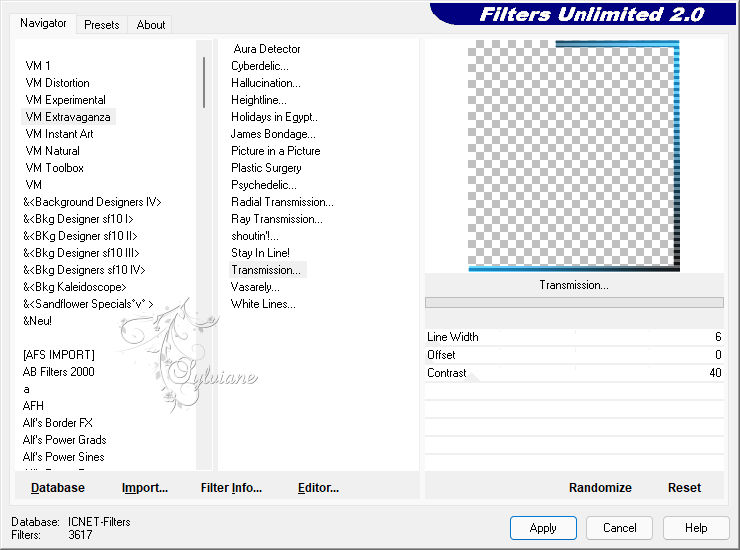Choose Transmission... filter in list
The image size is (740, 550).
(x=266, y=270)
